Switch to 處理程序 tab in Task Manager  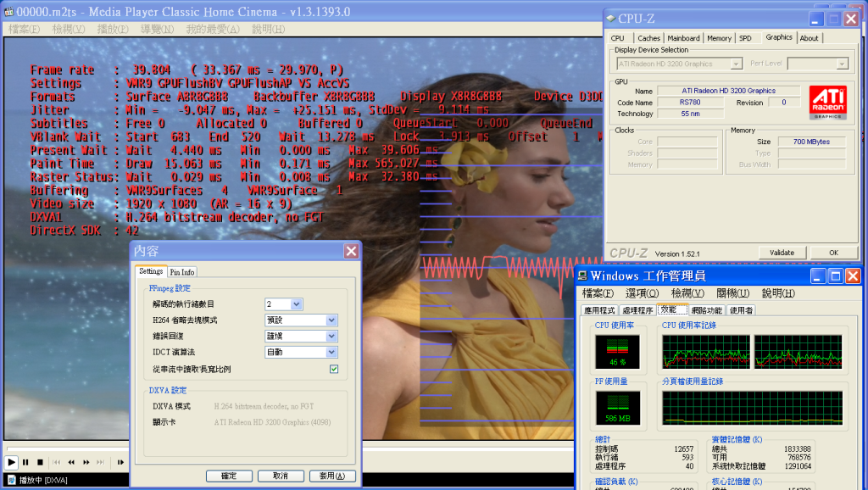coord(637,310)
